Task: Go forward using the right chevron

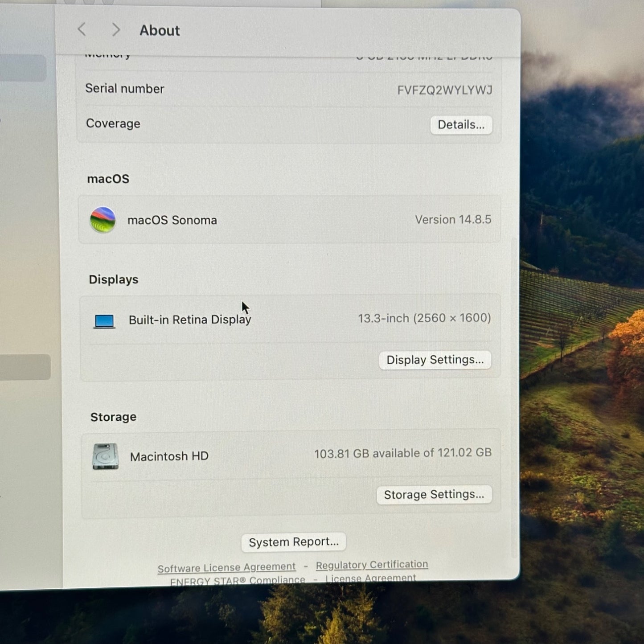Action: (116, 30)
